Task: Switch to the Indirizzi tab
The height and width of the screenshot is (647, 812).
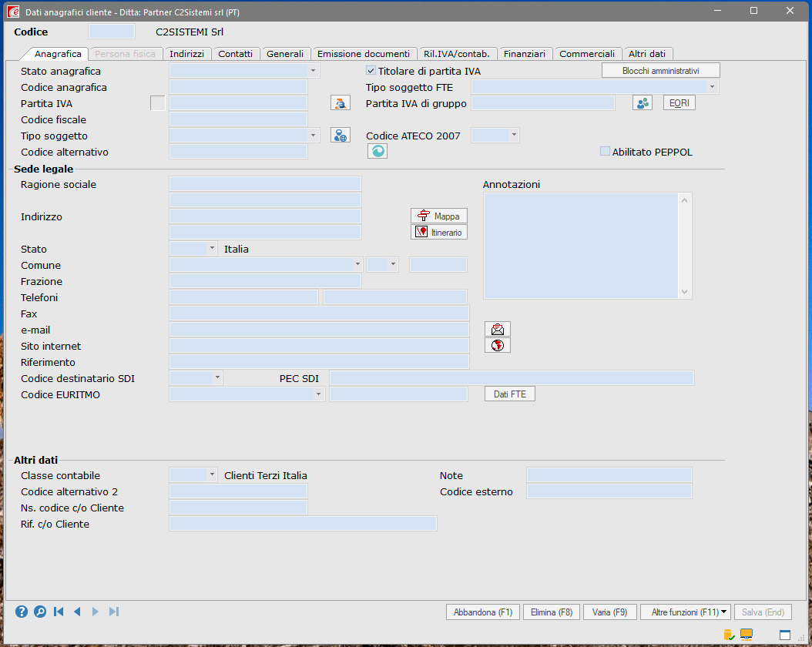Action: click(x=187, y=54)
